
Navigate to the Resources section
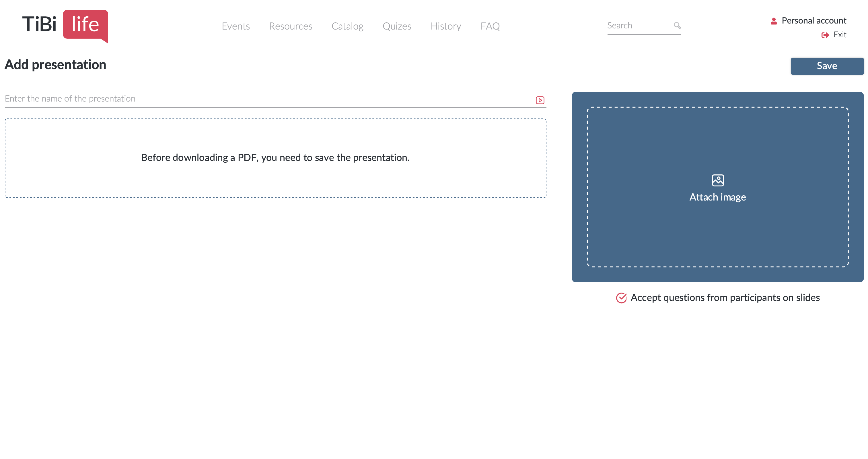coord(291,26)
